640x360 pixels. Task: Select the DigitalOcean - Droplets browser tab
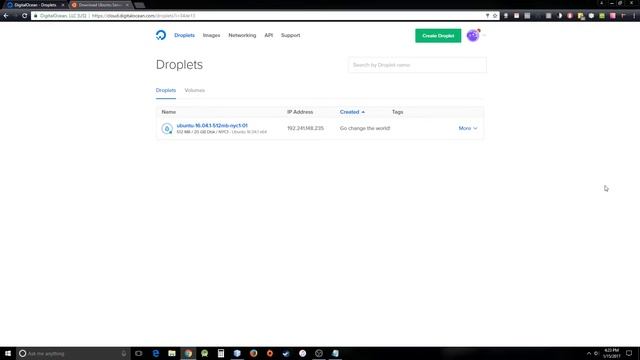coord(35,5)
